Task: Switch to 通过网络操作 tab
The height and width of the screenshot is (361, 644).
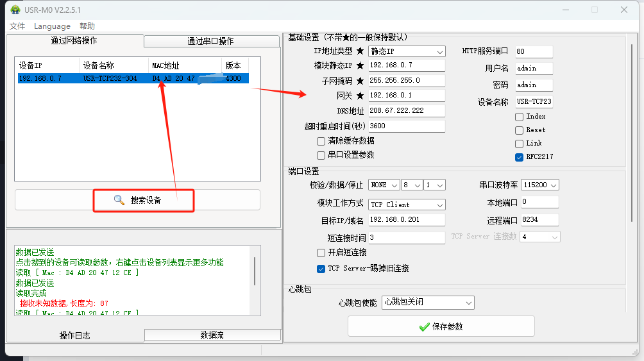Action: (x=74, y=40)
